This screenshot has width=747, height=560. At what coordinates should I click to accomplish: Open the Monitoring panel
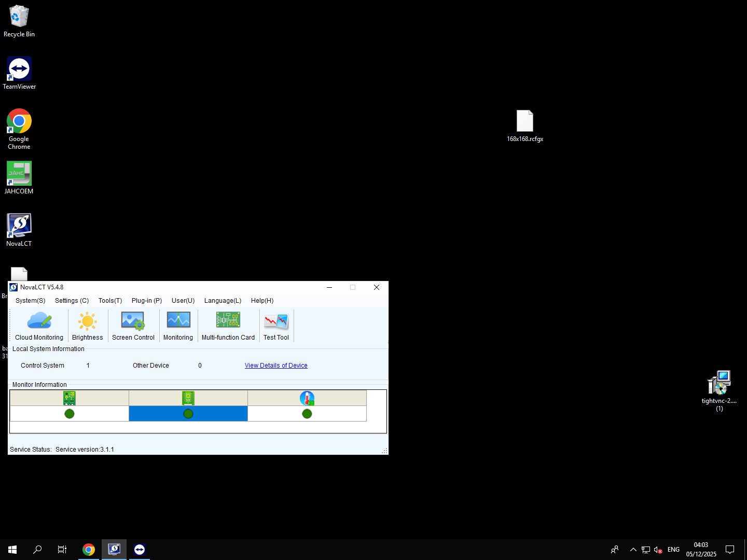click(x=178, y=326)
